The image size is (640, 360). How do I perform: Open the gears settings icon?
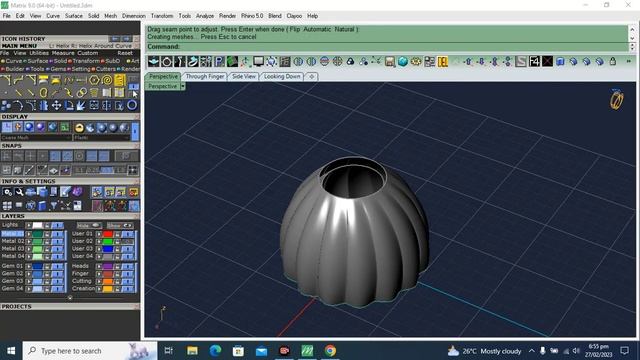(7, 192)
